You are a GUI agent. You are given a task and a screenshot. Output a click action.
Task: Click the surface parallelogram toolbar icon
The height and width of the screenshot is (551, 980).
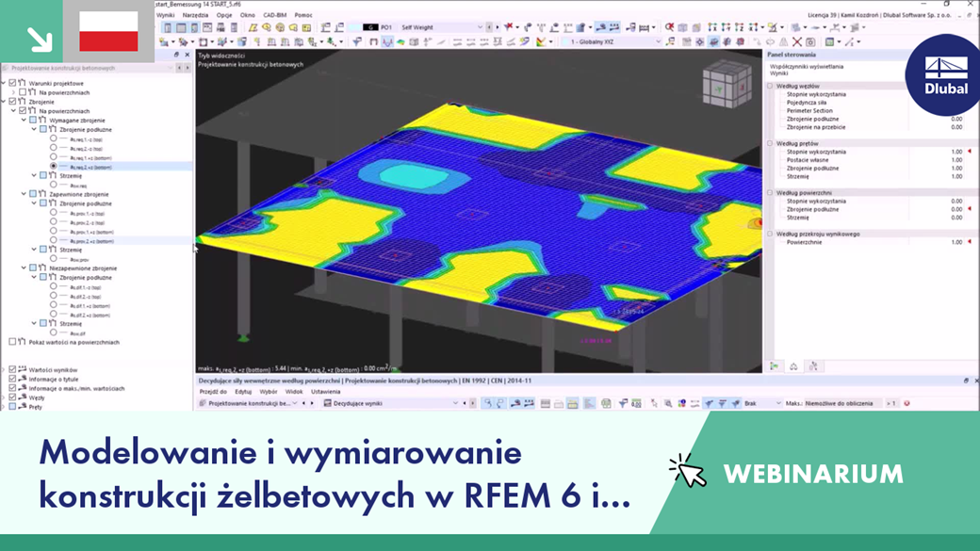(253, 27)
